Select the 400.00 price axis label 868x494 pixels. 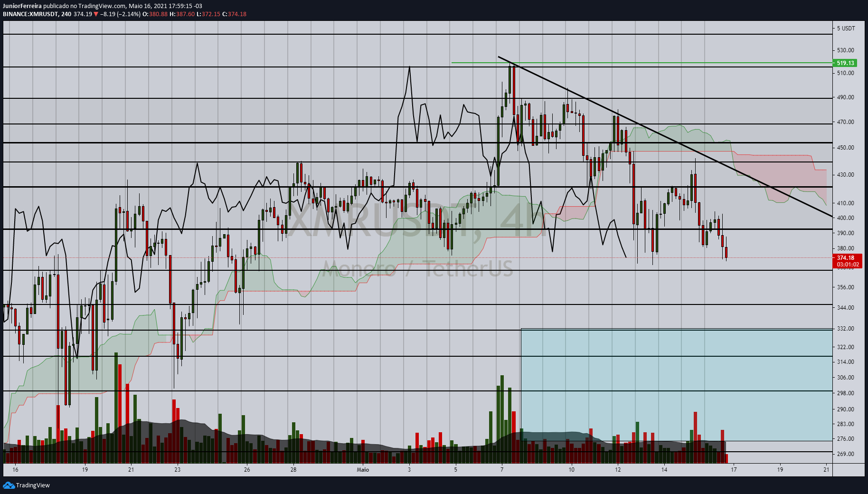point(845,218)
